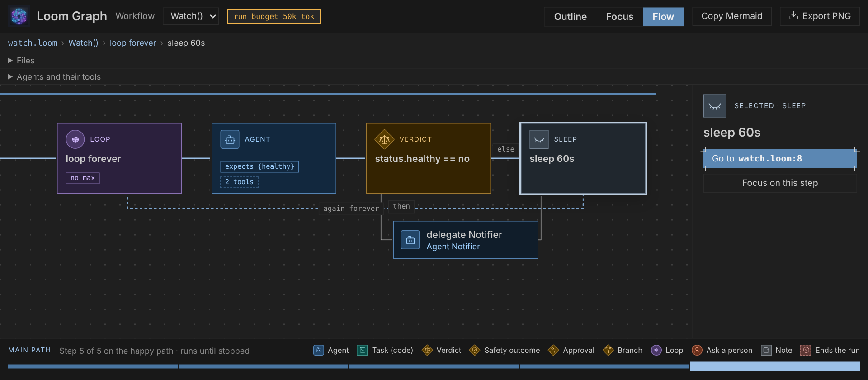Click Focus on this step button
The width and height of the screenshot is (868, 380).
coord(780,183)
